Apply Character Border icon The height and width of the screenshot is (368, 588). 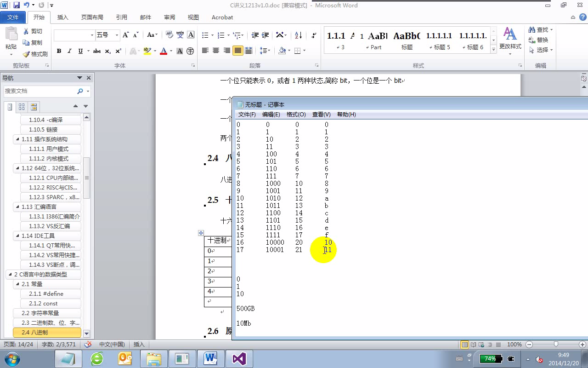click(x=191, y=35)
